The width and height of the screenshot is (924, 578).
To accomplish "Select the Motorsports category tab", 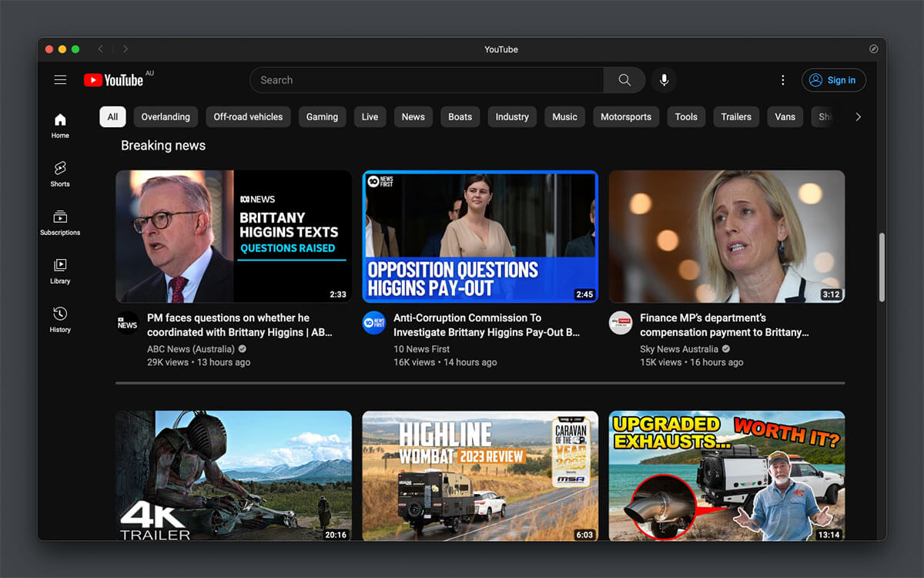I will (x=626, y=116).
